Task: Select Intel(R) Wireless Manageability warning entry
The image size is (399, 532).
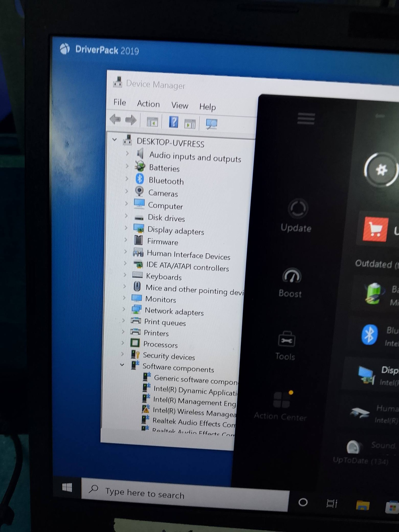Action: coord(194,412)
